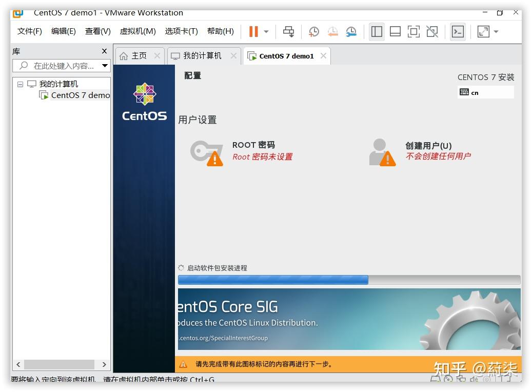Show the tab thumbnail bar
This screenshot has width=532, height=392.
coord(395,31)
